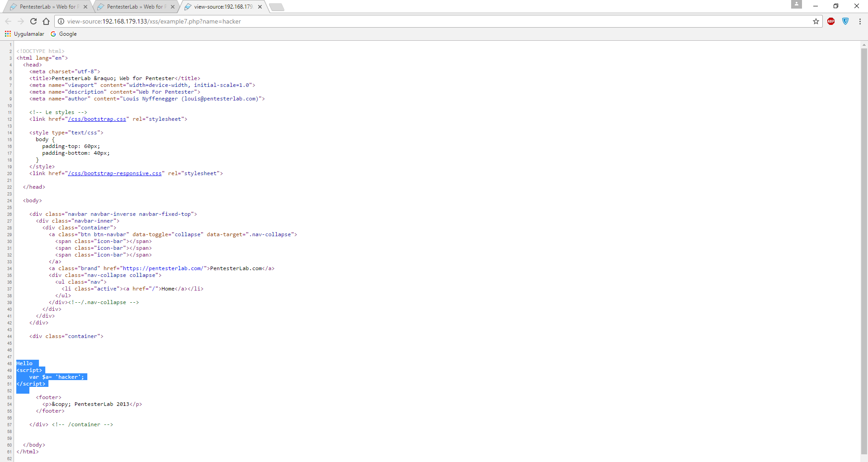Click the nav-collapse collapse div line

(105, 275)
